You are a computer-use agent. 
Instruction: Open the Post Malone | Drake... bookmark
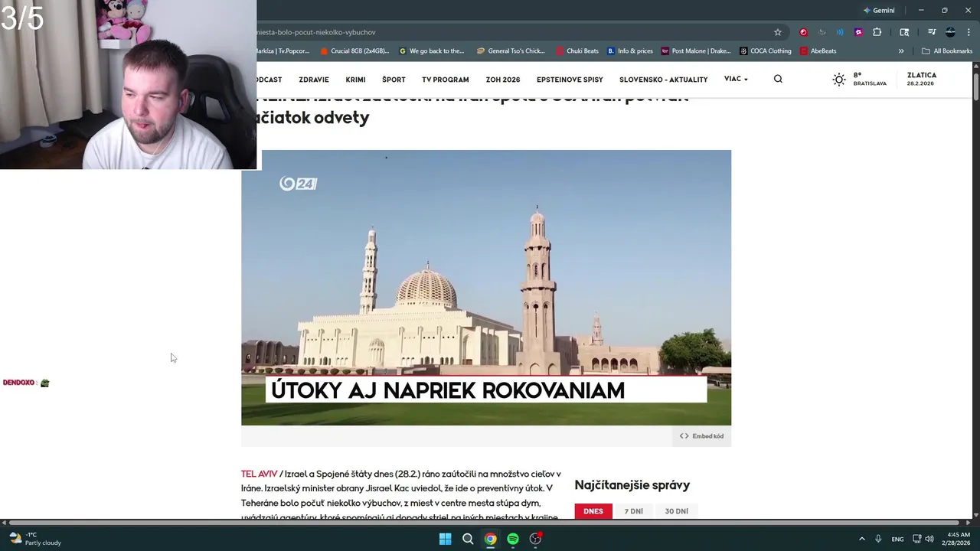pyautogui.click(x=696, y=51)
